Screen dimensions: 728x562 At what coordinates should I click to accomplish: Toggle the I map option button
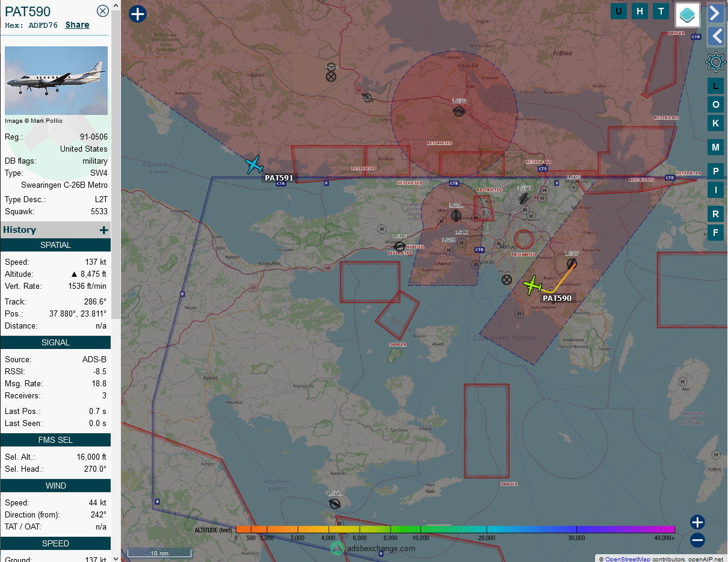(715, 190)
